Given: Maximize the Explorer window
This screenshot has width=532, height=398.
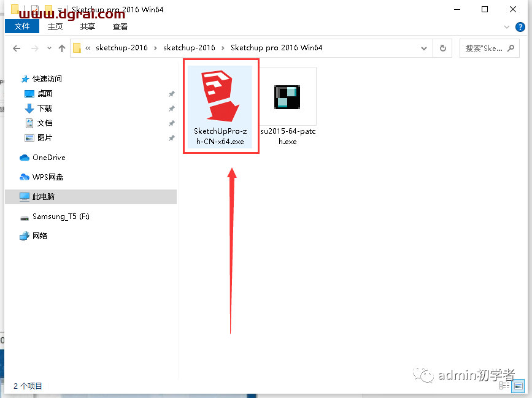Looking at the screenshot, I should [485, 9].
